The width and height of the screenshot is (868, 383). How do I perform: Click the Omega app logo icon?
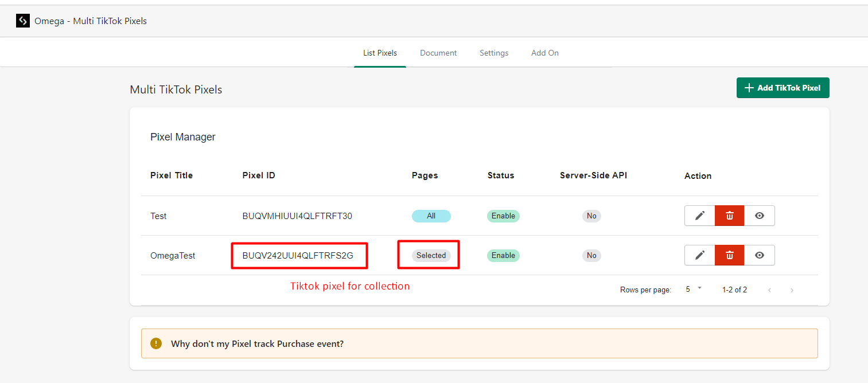click(23, 21)
